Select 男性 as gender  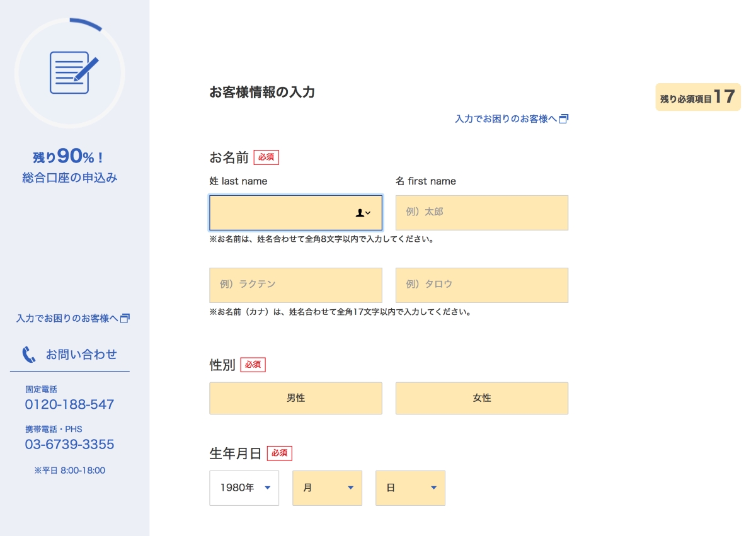295,398
